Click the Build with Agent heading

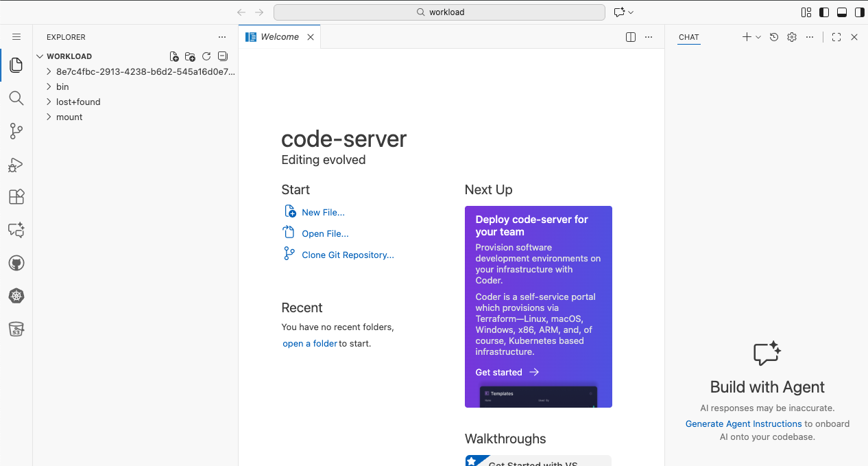tap(767, 387)
